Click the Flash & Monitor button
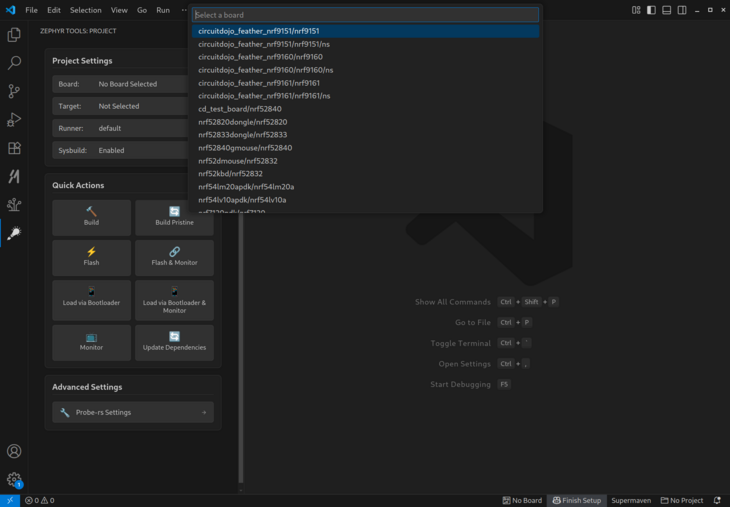 174,257
